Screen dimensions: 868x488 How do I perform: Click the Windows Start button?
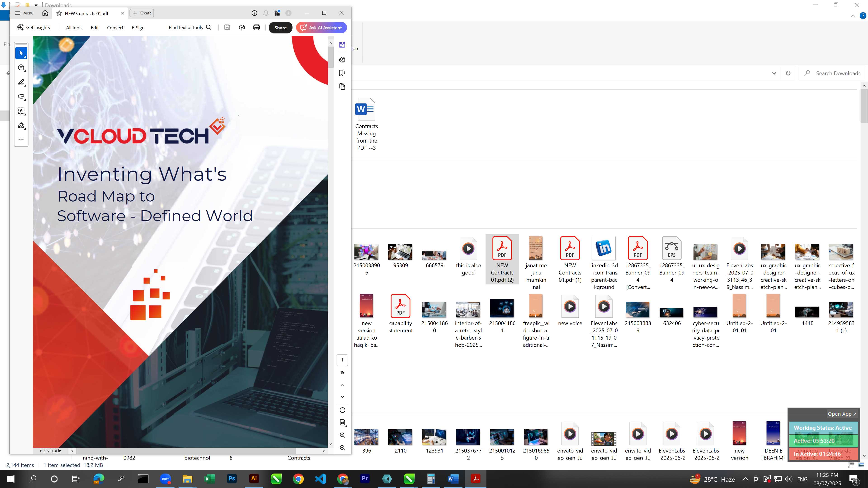[x=10, y=479]
